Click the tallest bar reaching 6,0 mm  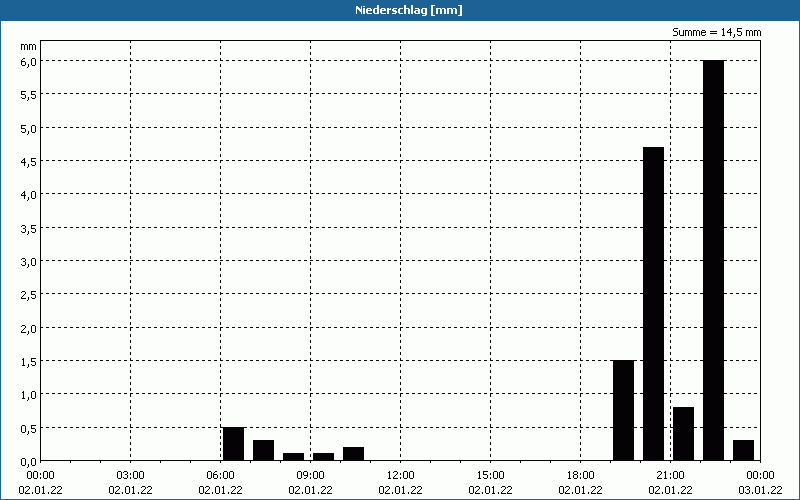tap(713, 260)
